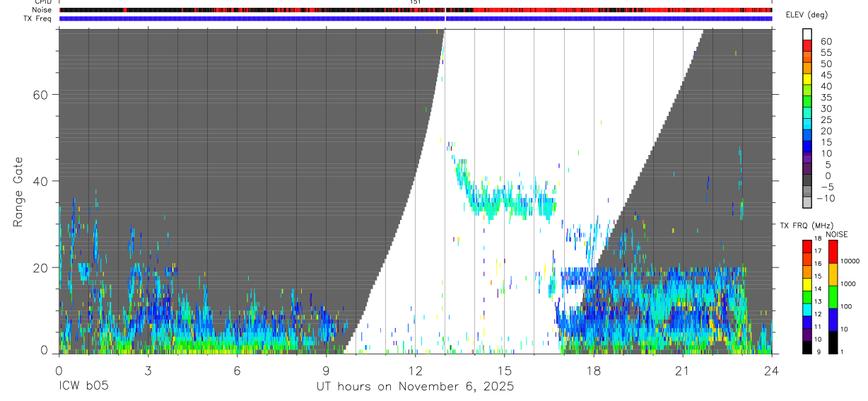The image size is (868, 401).
Task: Pick the yellow segment of the NOISE colorbar
Action: (833, 274)
